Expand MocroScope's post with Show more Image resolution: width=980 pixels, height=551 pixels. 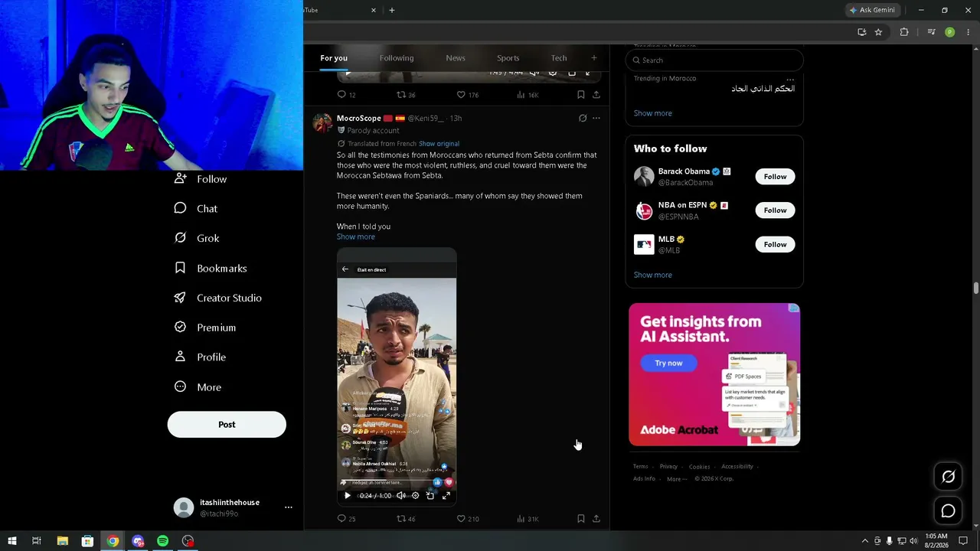pos(356,236)
